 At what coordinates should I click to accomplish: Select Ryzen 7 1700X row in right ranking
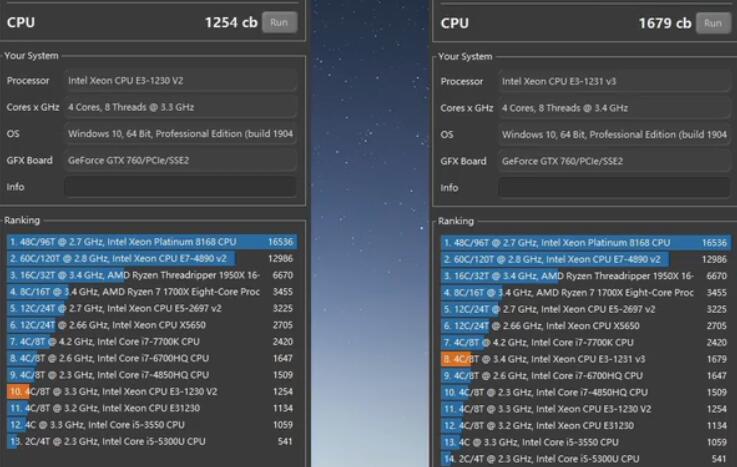pos(586,293)
